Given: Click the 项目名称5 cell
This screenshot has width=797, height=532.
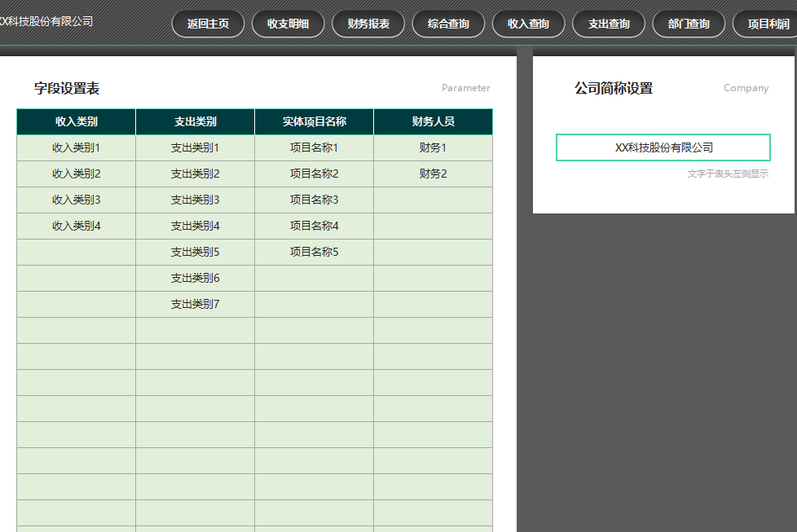Looking at the screenshot, I should pyautogui.click(x=314, y=252).
